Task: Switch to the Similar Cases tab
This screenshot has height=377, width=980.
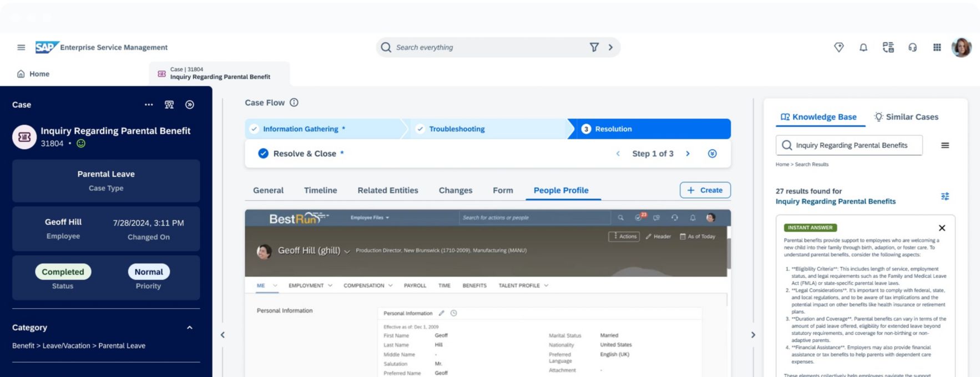Action: click(906, 117)
